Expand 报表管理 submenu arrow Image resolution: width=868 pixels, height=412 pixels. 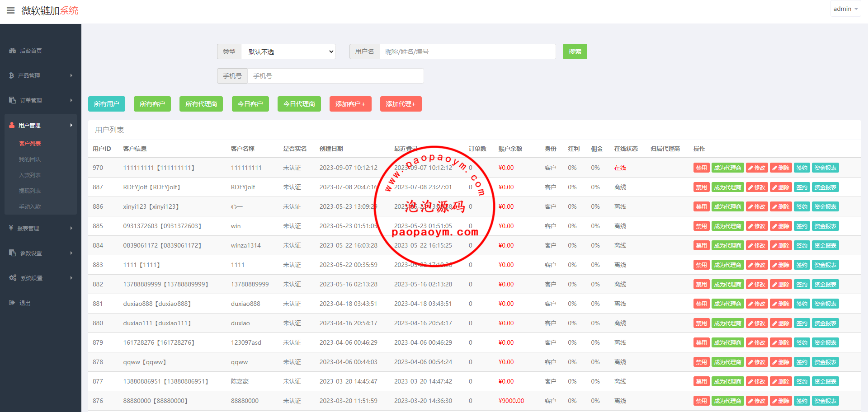pos(71,228)
